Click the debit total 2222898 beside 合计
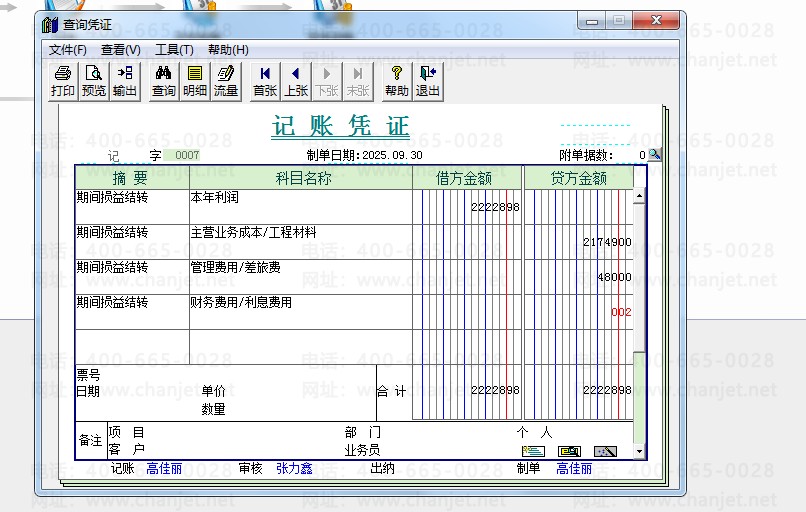806x512 pixels. 495,390
